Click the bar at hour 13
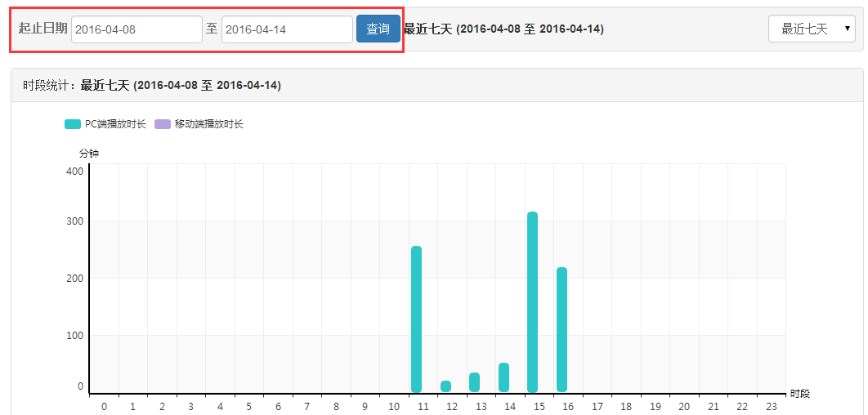Screen dimensions: 868x415 (474, 382)
